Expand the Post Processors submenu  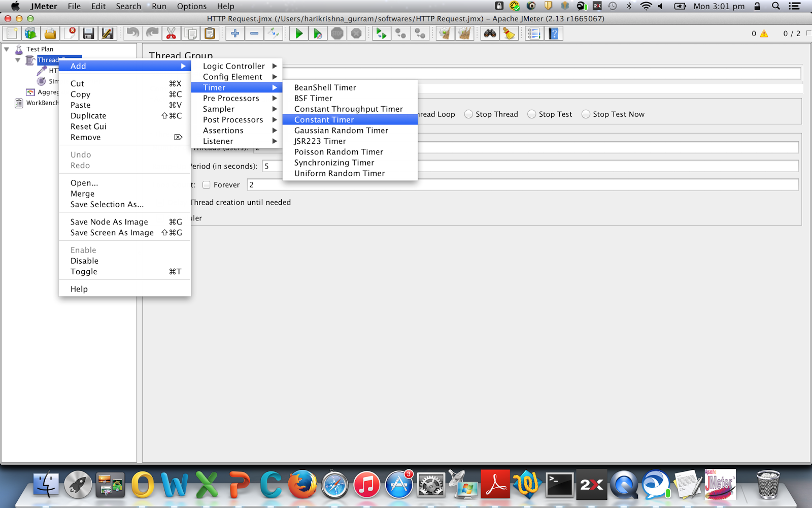pos(233,119)
